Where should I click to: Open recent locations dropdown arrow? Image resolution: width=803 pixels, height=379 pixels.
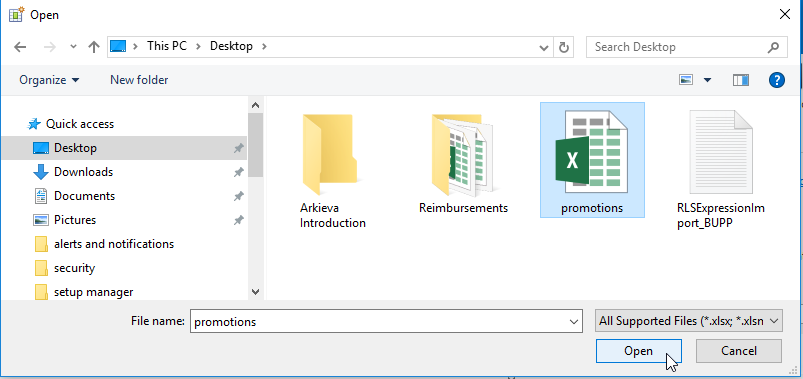coord(73,47)
